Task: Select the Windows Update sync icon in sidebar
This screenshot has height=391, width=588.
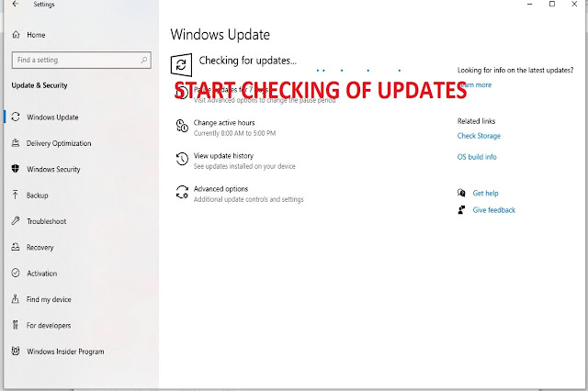Action: 16,117
